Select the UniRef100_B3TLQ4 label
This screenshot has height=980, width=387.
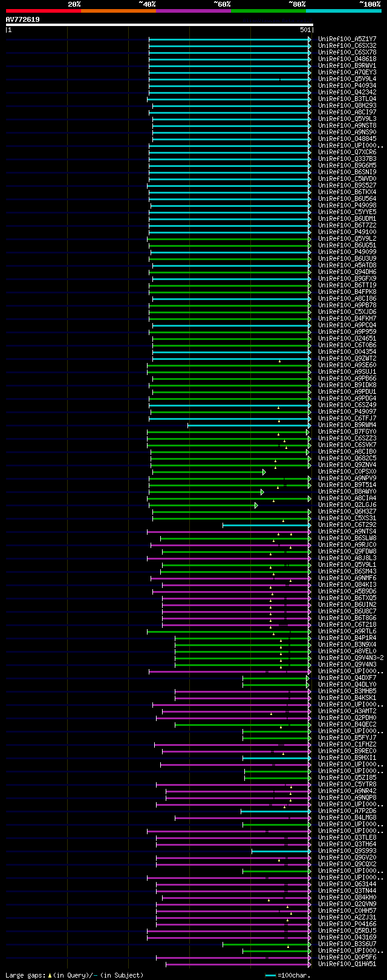pyautogui.click(x=347, y=99)
